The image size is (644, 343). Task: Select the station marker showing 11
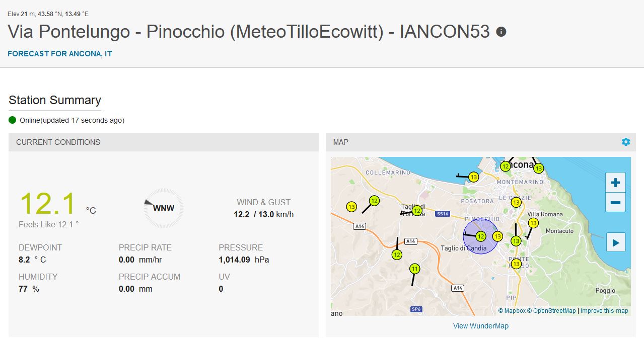click(x=414, y=269)
